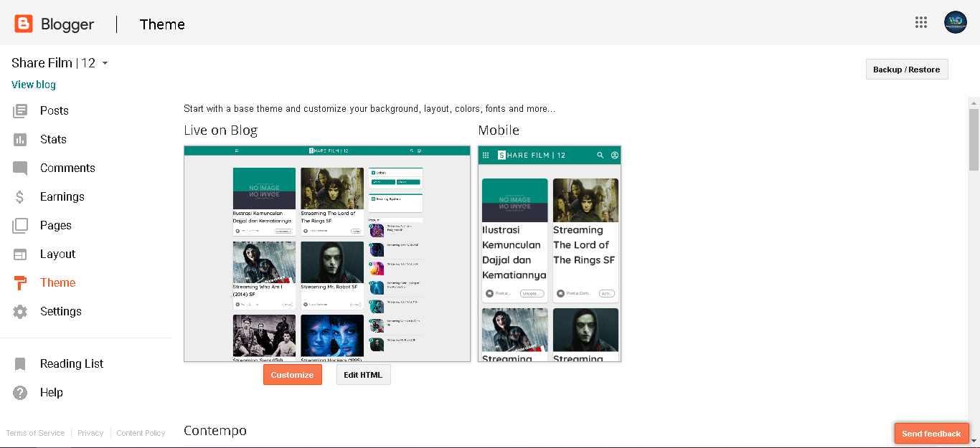This screenshot has height=448, width=980.
Task: Click the Posts sidebar icon
Action: point(20,110)
